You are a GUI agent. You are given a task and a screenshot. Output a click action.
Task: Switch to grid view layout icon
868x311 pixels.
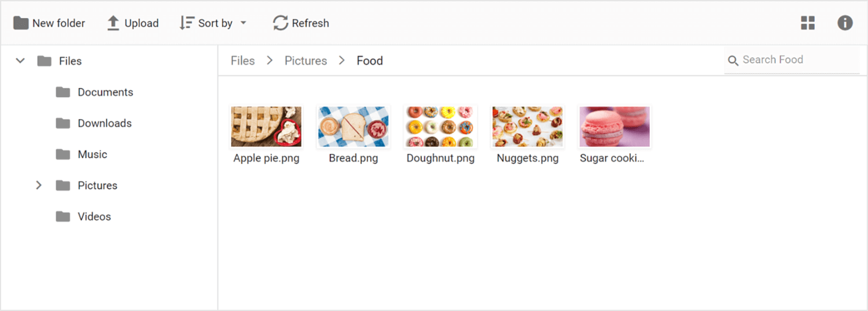[808, 23]
